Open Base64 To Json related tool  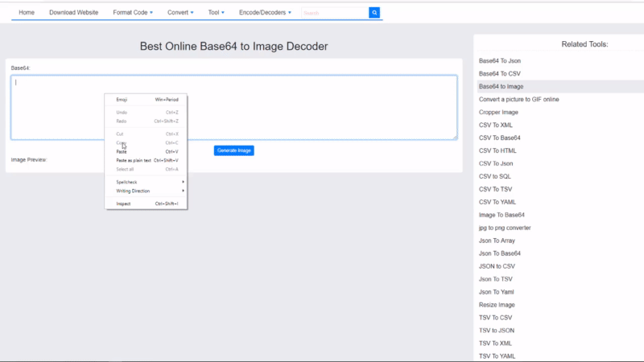tap(501, 60)
